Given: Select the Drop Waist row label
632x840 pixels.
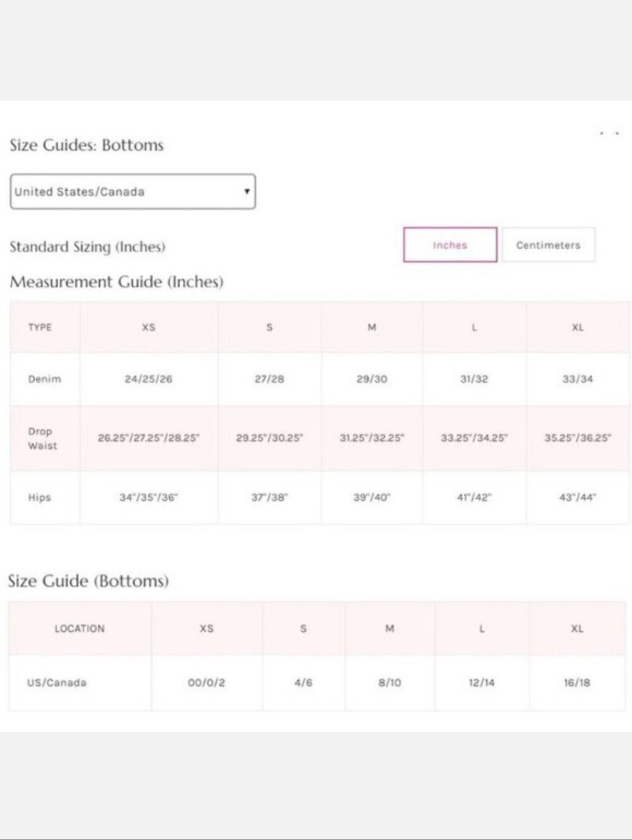Looking at the screenshot, I should tap(42, 438).
